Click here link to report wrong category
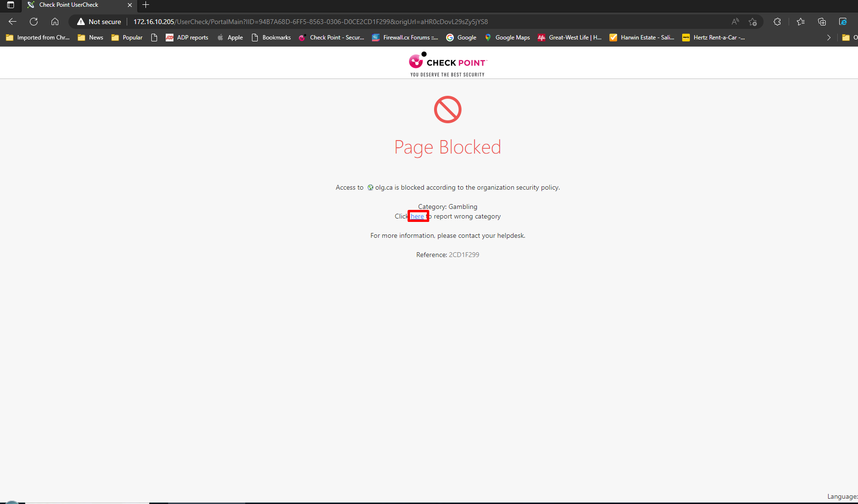 point(417,217)
